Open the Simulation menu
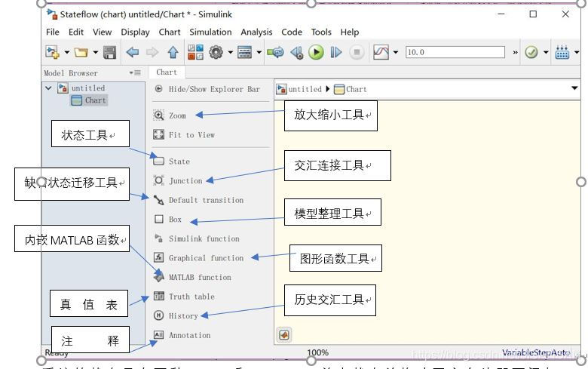 210,32
